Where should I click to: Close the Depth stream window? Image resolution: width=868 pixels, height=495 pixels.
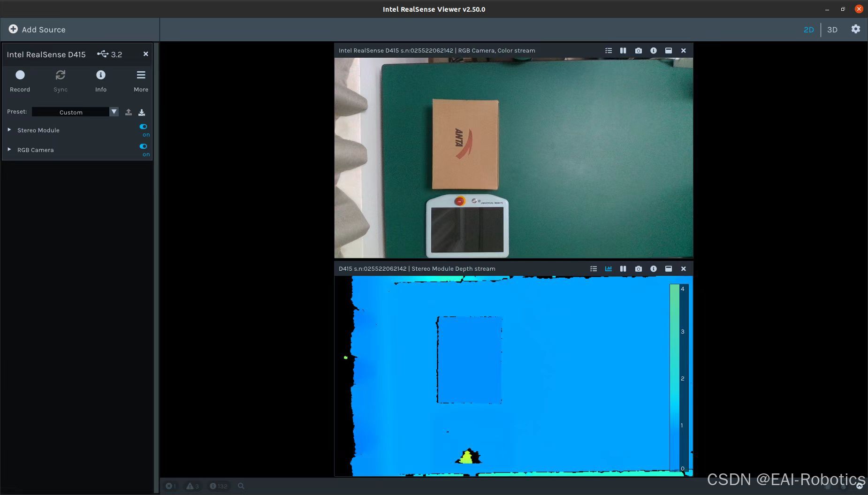coord(683,268)
